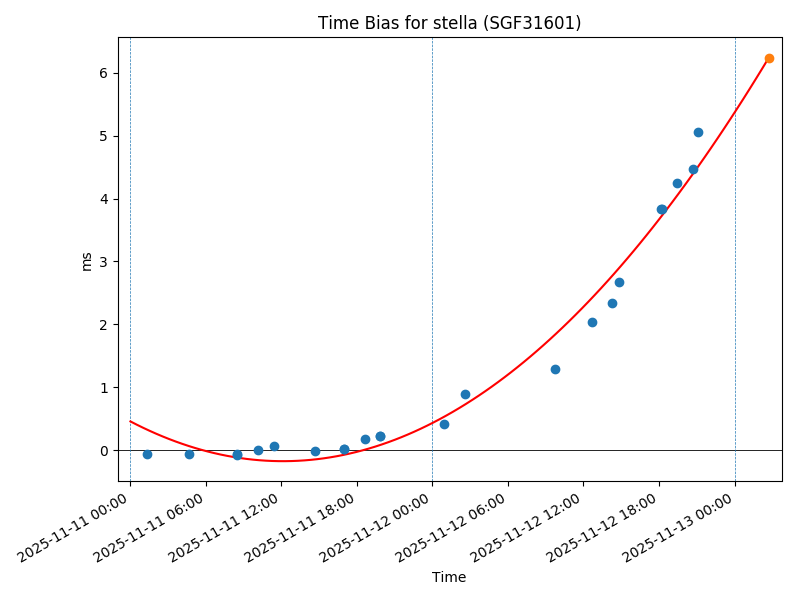Click y-axis tick label "0"
The width and height of the screenshot is (800, 600).
103,451
